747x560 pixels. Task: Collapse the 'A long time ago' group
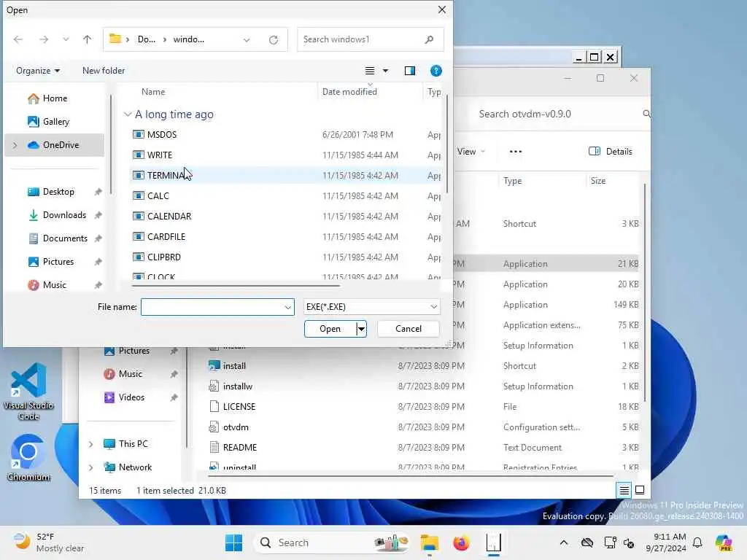point(128,114)
